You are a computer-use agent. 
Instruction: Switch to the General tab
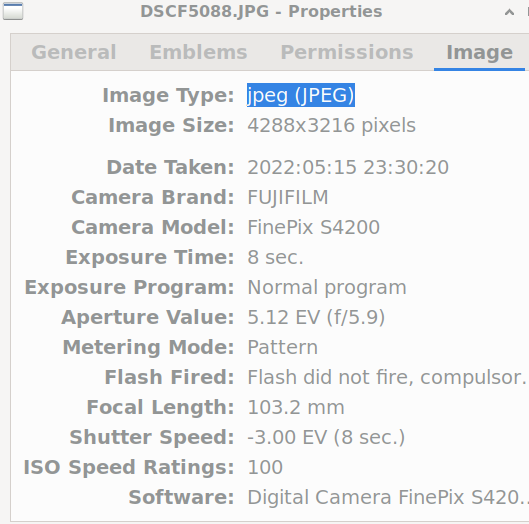pyautogui.click(x=74, y=52)
